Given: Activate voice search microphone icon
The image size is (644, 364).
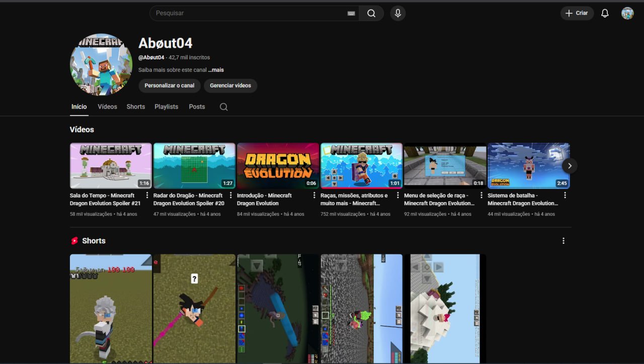Looking at the screenshot, I should (x=397, y=14).
